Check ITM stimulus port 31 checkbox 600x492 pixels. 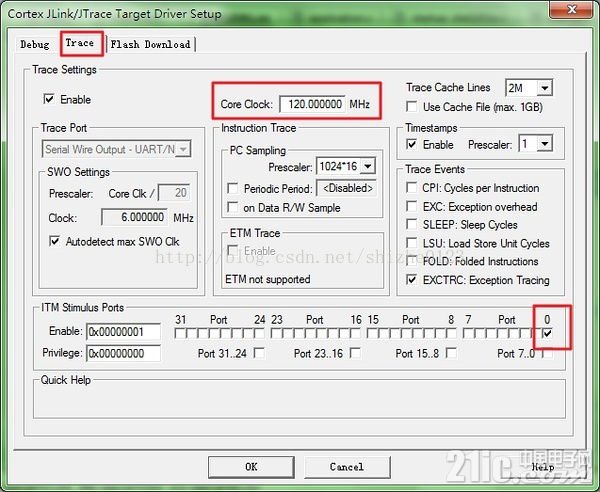click(180, 333)
